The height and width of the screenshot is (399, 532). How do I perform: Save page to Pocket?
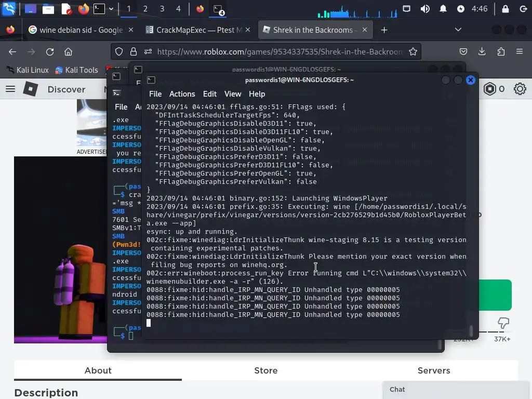(x=463, y=51)
